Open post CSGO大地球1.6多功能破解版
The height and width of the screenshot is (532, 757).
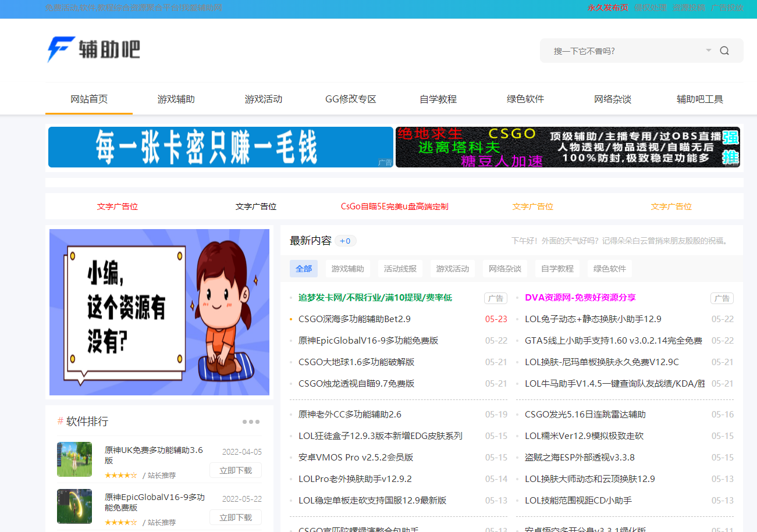357,362
